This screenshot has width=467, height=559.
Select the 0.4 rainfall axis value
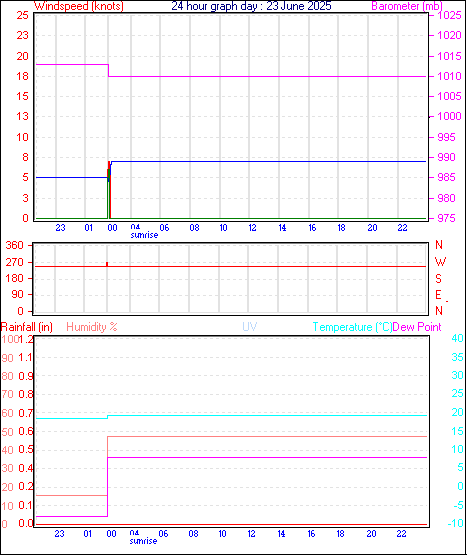[26, 468]
